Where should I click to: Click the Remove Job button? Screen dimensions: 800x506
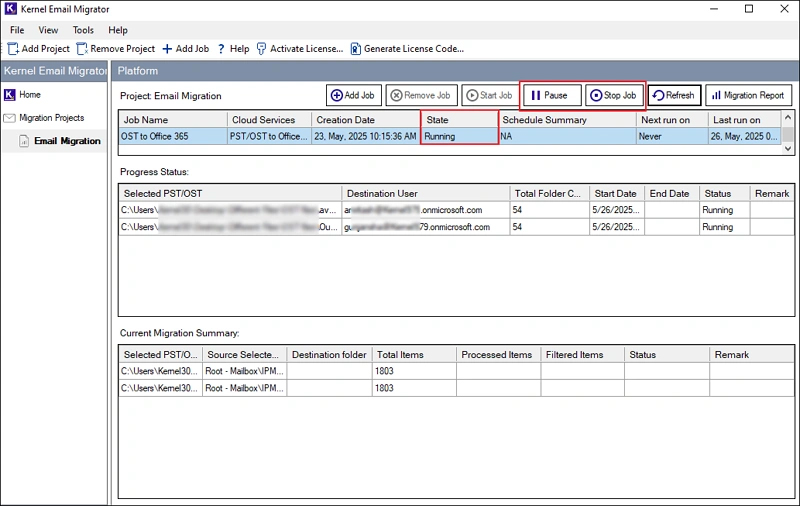(x=421, y=95)
